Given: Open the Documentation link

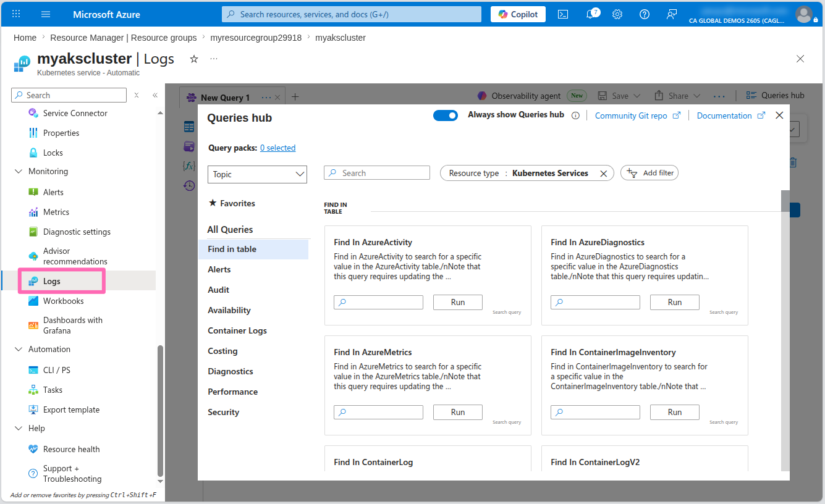Looking at the screenshot, I should click(731, 115).
